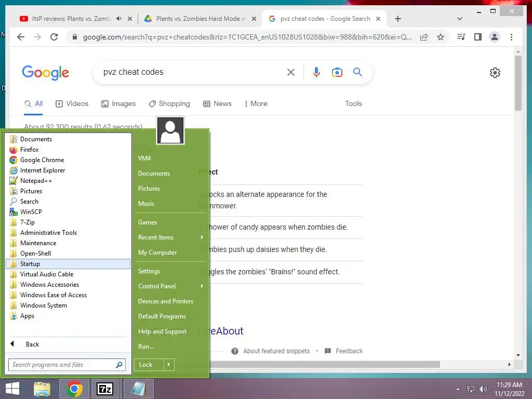Open the Chrome profile avatar

tap(495, 37)
